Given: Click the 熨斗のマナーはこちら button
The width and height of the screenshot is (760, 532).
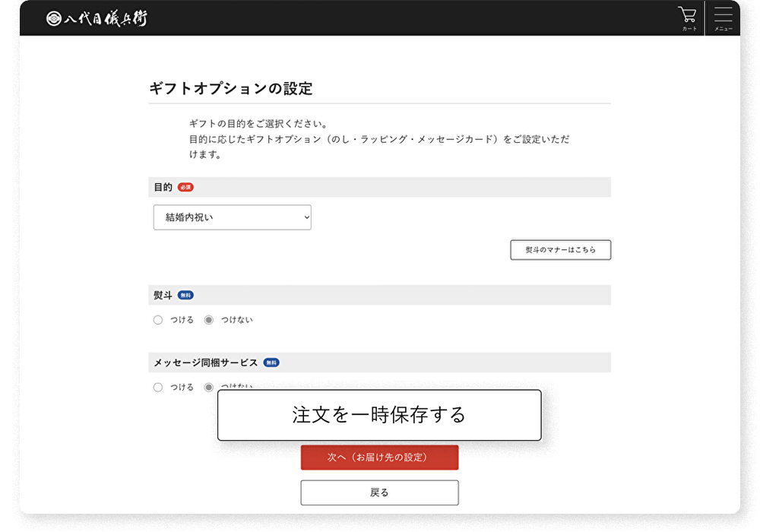Looking at the screenshot, I should 560,250.
